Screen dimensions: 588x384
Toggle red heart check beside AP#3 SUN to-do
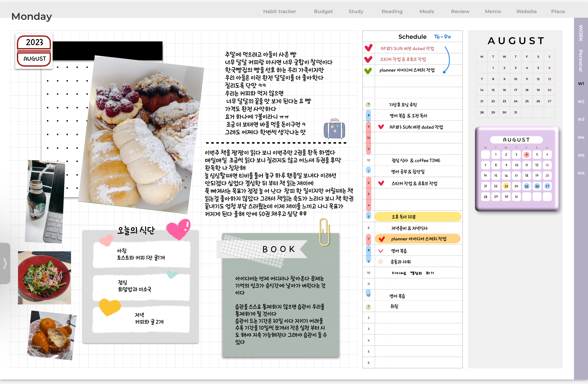tap(368, 48)
